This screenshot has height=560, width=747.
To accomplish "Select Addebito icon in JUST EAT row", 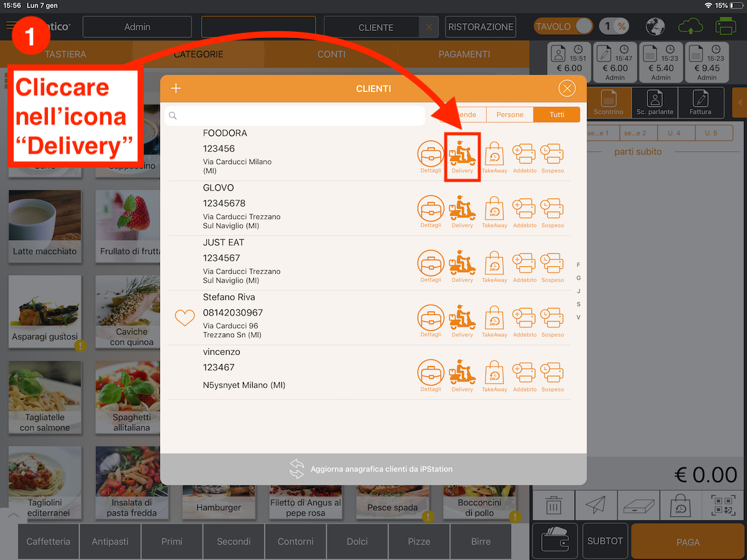I will pyautogui.click(x=524, y=266).
